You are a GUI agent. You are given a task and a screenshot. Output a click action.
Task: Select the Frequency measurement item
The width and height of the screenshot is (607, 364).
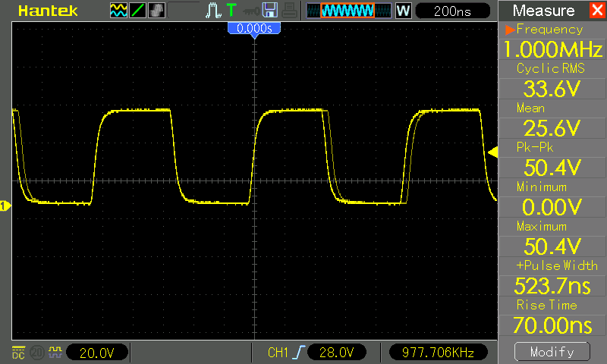pos(549,30)
